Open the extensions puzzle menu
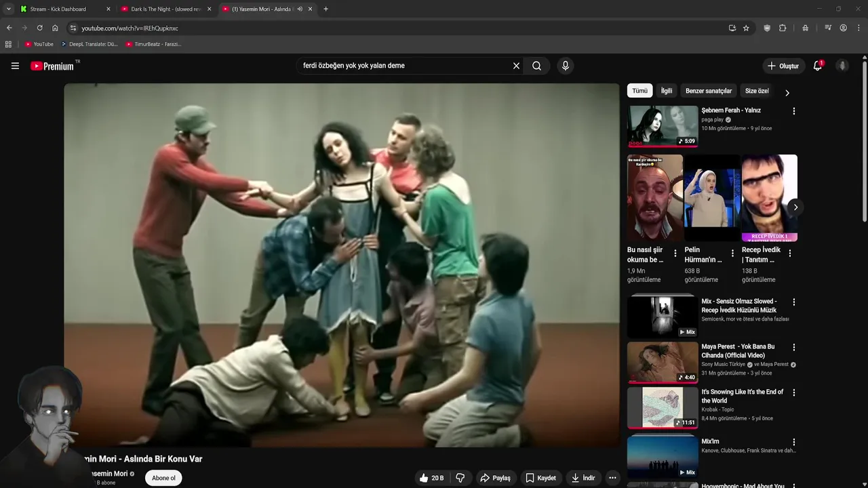The height and width of the screenshot is (488, 868). coord(783,28)
